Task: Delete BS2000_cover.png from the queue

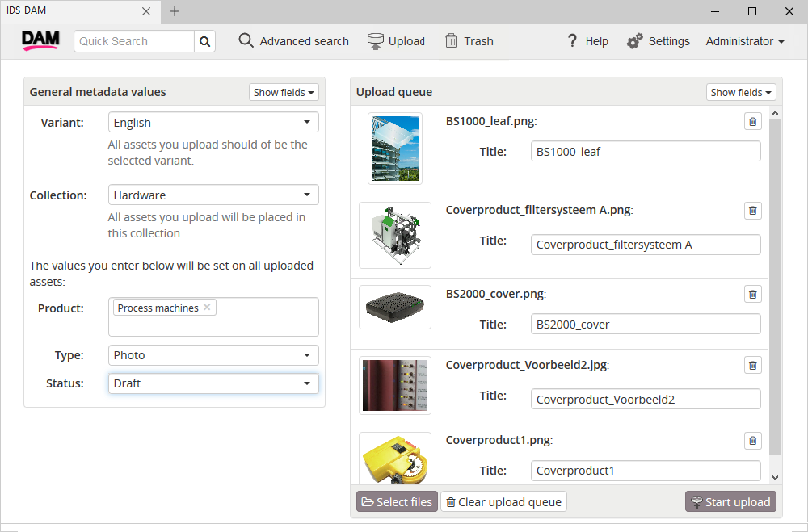Action: click(752, 295)
